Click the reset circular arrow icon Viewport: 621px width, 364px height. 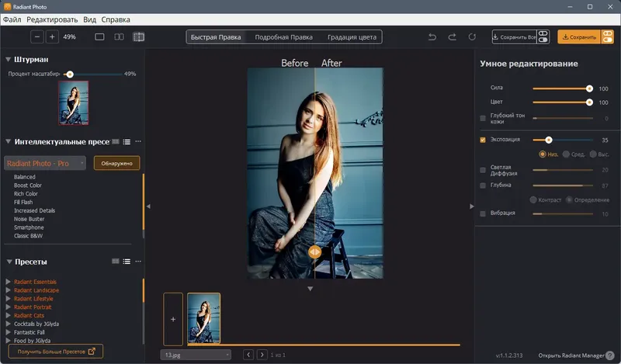pyautogui.click(x=472, y=36)
